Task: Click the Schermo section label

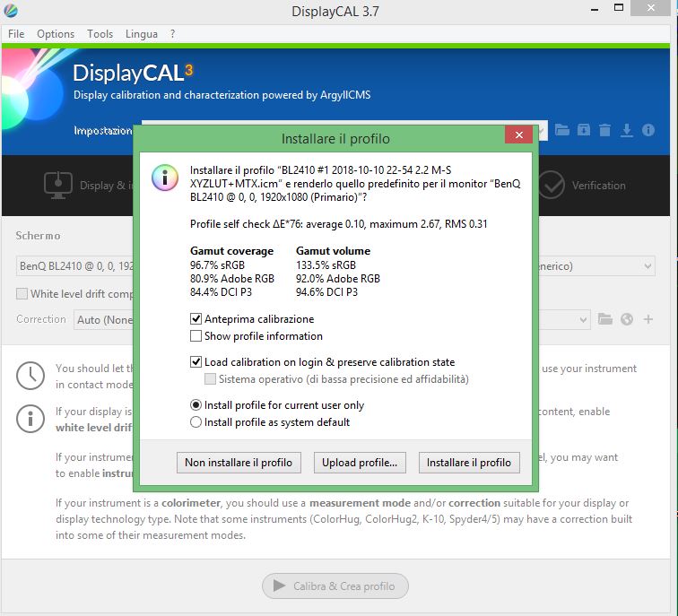Action: pos(38,236)
